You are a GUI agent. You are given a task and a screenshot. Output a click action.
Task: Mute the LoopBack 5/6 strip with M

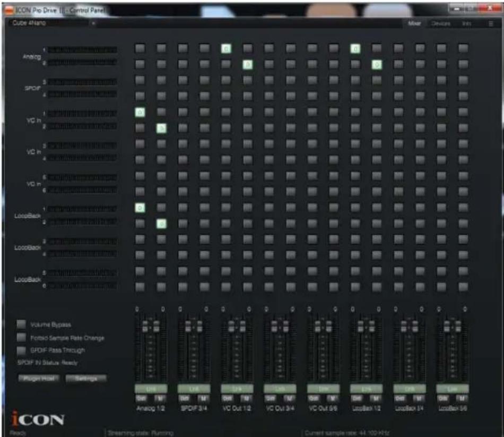(462, 398)
